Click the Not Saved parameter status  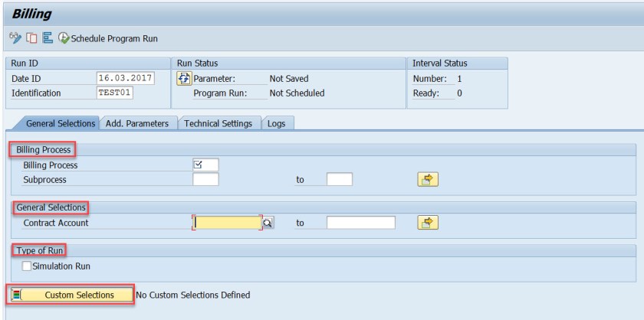(x=289, y=78)
